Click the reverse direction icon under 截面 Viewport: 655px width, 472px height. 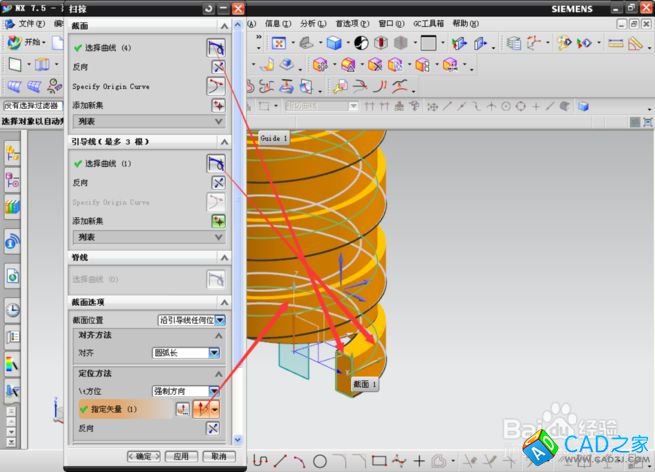[x=216, y=67]
